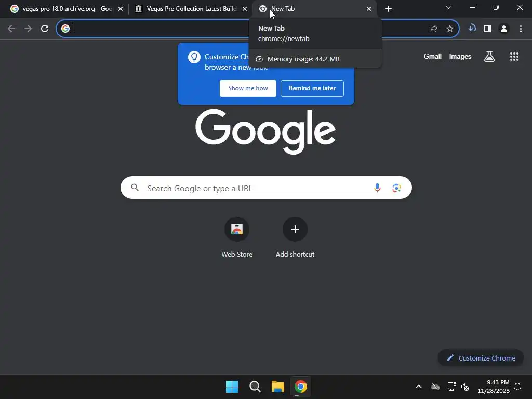Image resolution: width=532 pixels, height=399 pixels.
Task: Open the Web Store shortcut
Action: (237, 237)
